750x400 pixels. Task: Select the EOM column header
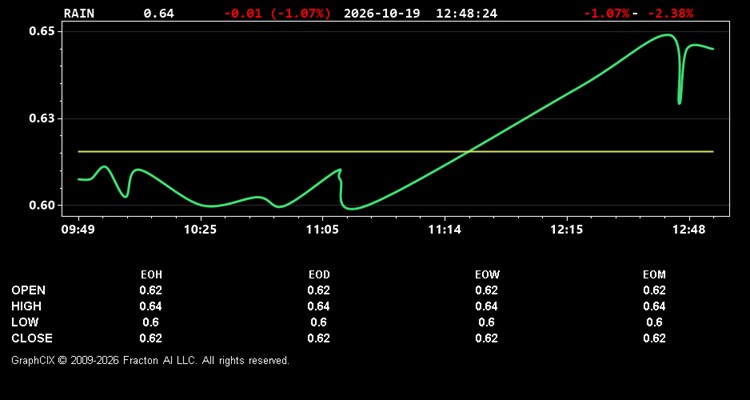(654, 275)
